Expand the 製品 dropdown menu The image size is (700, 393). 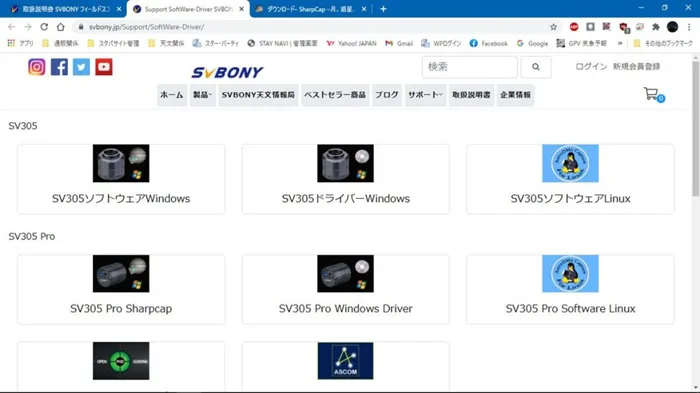tap(203, 95)
